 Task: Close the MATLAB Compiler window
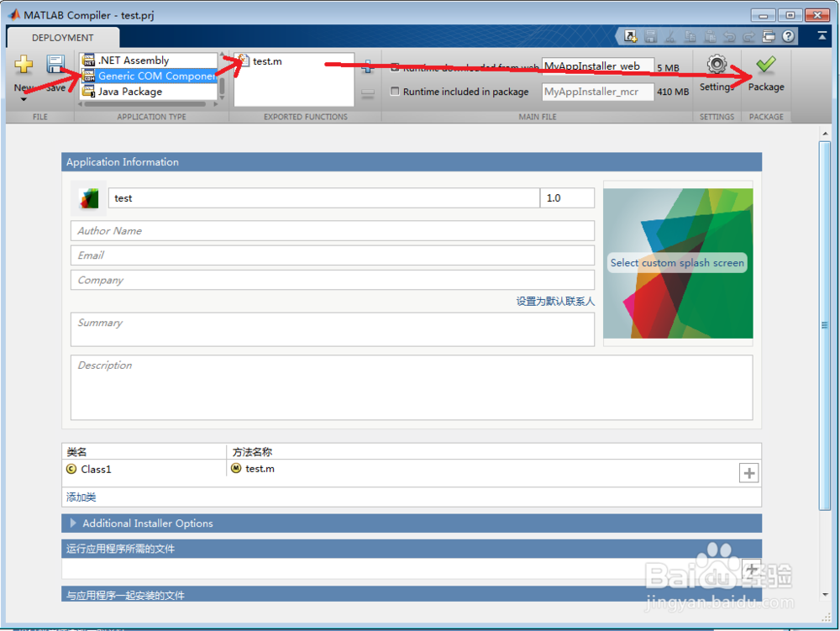pyautogui.click(x=817, y=15)
